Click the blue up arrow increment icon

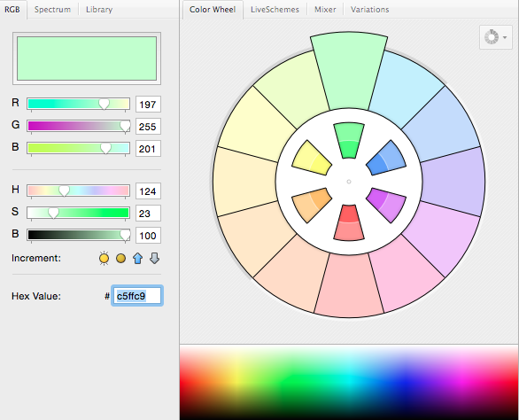(137, 259)
